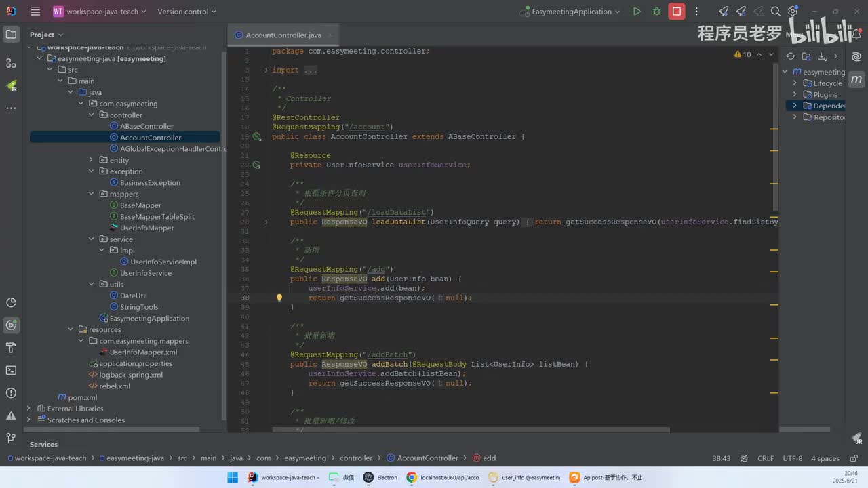Change file encoding via UTF-8 status
The width and height of the screenshot is (868, 488).
[x=793, y=458]
